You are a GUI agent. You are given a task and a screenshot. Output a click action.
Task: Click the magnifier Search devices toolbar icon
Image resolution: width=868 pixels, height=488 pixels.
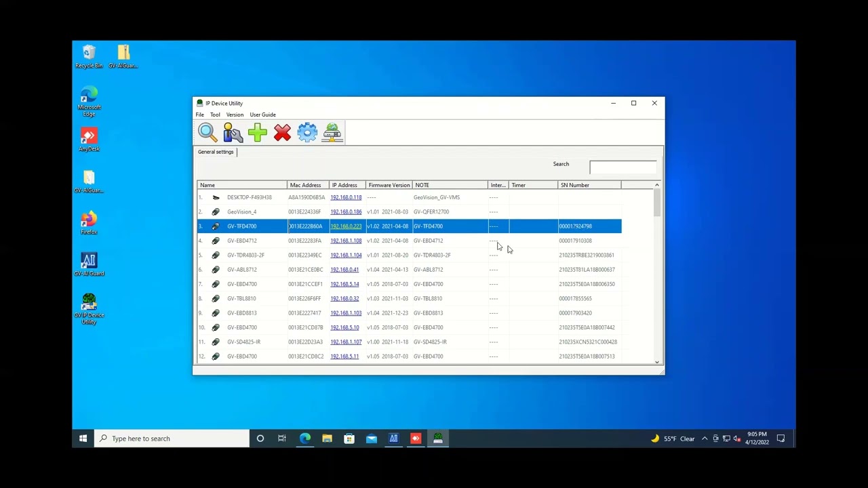click(208, 132)
